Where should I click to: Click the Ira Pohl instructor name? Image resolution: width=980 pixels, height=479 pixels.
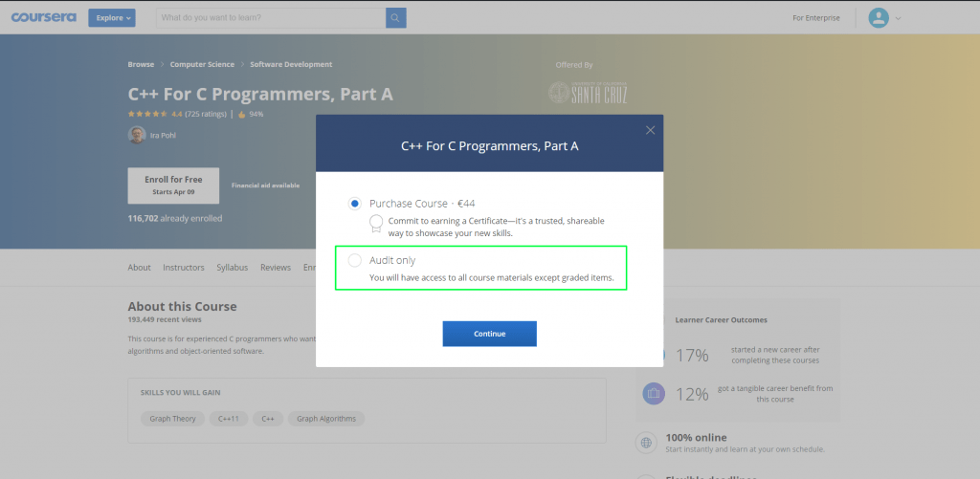pos(163,135)
